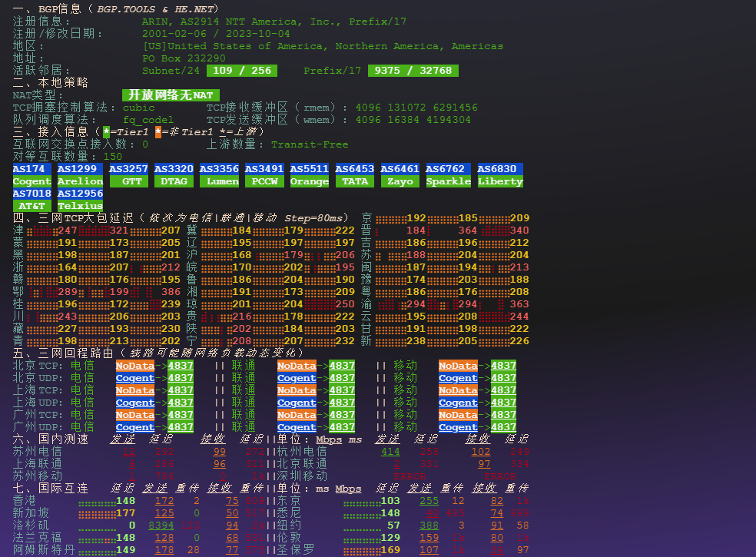
Task: Click the 109 / 256 subnet neighbor badge
Action: (x=241, y=71)
